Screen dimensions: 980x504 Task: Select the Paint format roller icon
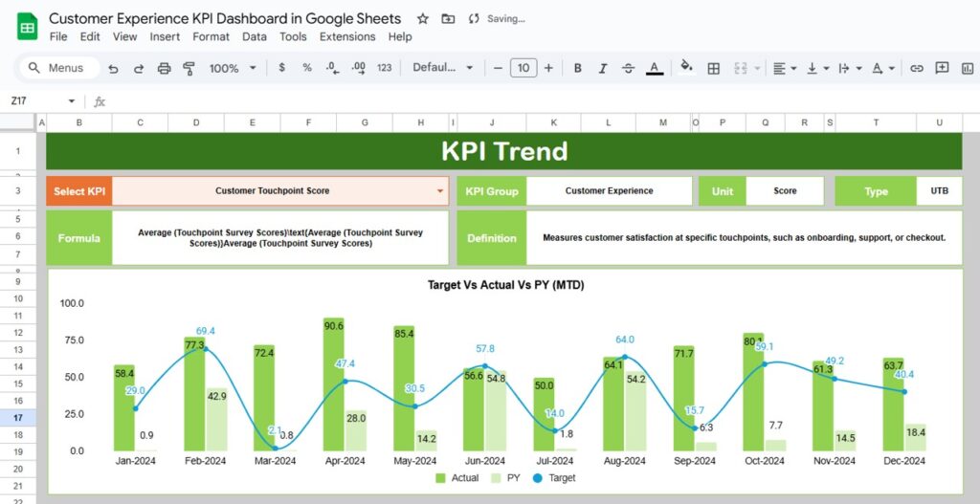pyautogui.click(x=189, y=68)
